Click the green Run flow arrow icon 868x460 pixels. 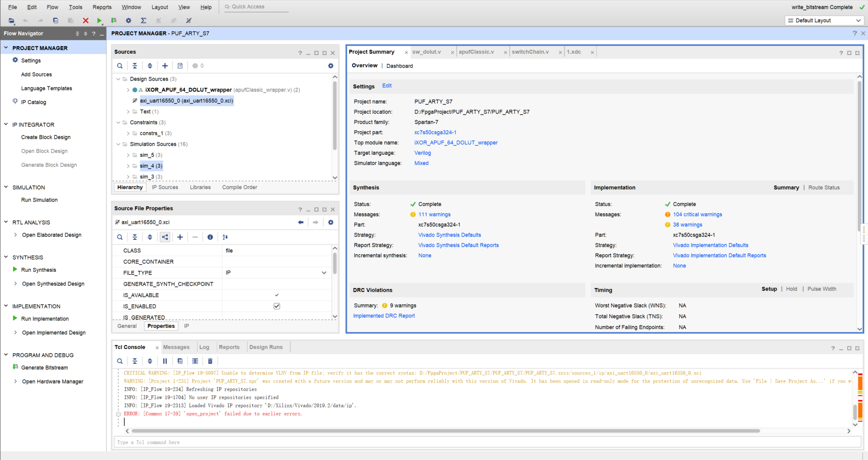[x=99, y=20]
